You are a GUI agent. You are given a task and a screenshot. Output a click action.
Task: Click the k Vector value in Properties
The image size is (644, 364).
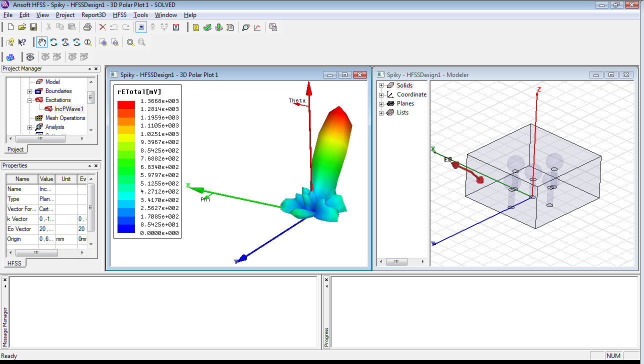point(46,218)
